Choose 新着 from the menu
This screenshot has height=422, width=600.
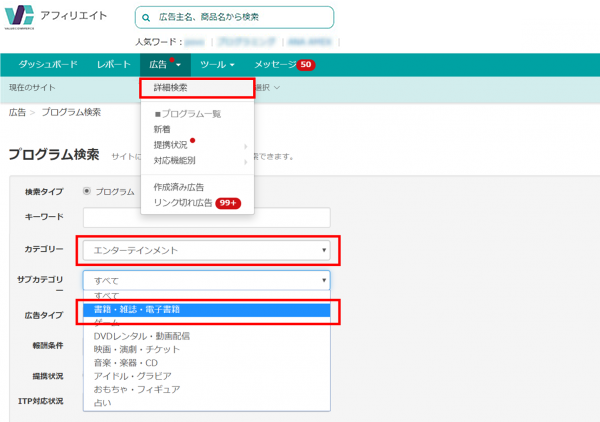coord(162,129)
